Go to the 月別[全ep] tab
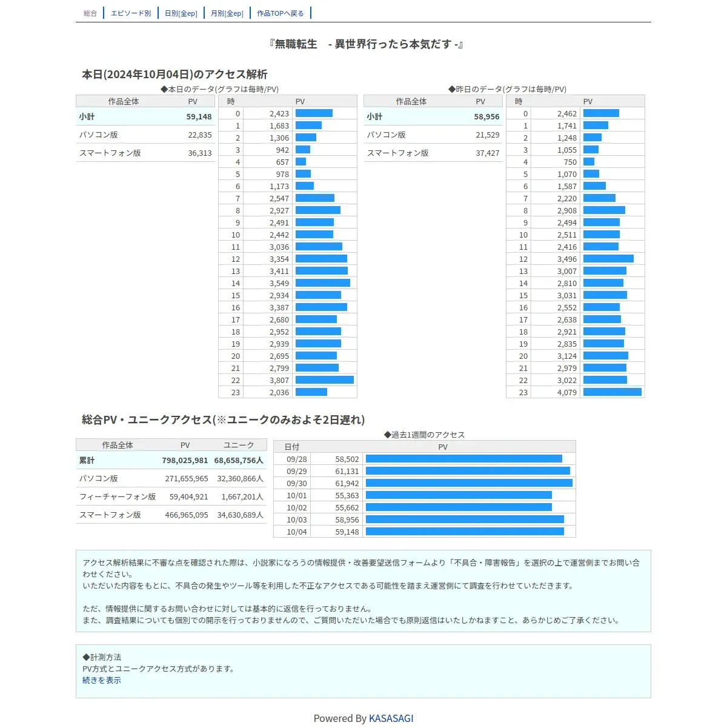Image resolution: width=727 pixels, height=728 pixels. click(227, 13)
